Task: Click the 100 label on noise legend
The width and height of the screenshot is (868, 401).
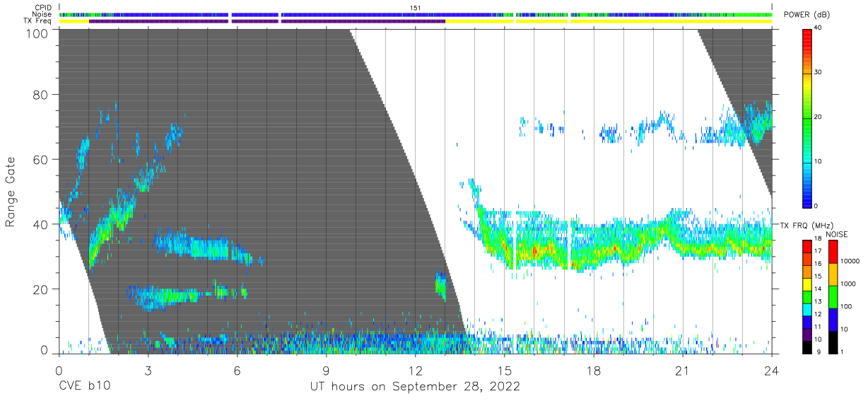Action: [x=845, y=308]
